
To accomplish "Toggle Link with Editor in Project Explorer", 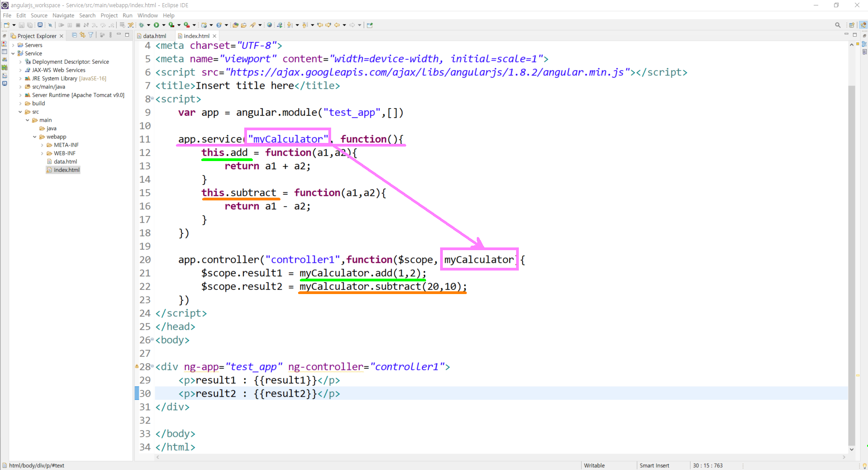I will (x=82, y=35).
